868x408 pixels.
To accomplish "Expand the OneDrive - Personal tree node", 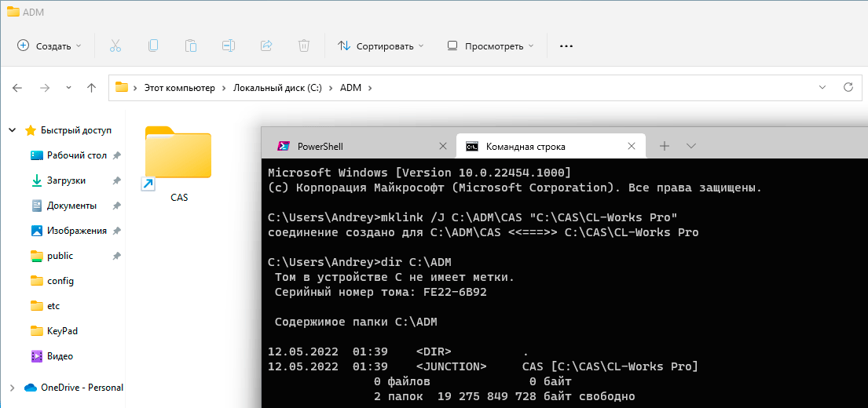I will coord(12,388).
